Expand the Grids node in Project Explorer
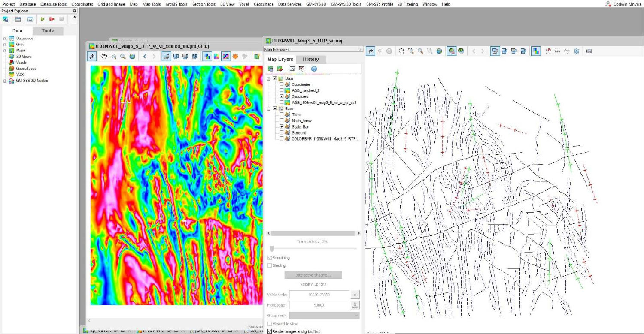 5,45
